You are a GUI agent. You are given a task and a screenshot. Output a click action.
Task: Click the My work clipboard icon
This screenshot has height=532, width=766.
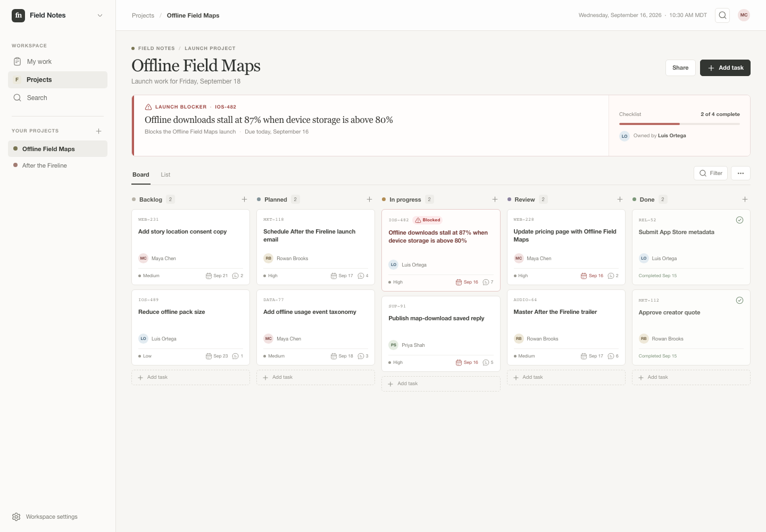pos(17,62)
